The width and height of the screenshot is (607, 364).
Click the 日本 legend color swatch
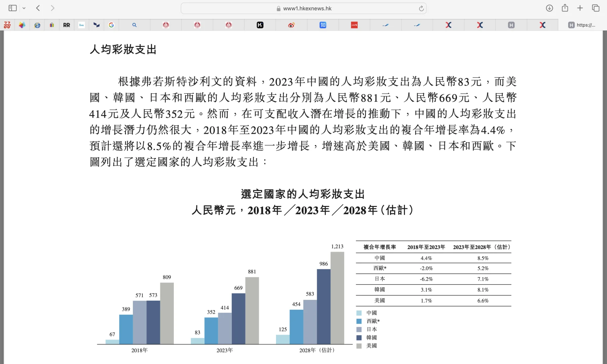click(x=359, y=329)
